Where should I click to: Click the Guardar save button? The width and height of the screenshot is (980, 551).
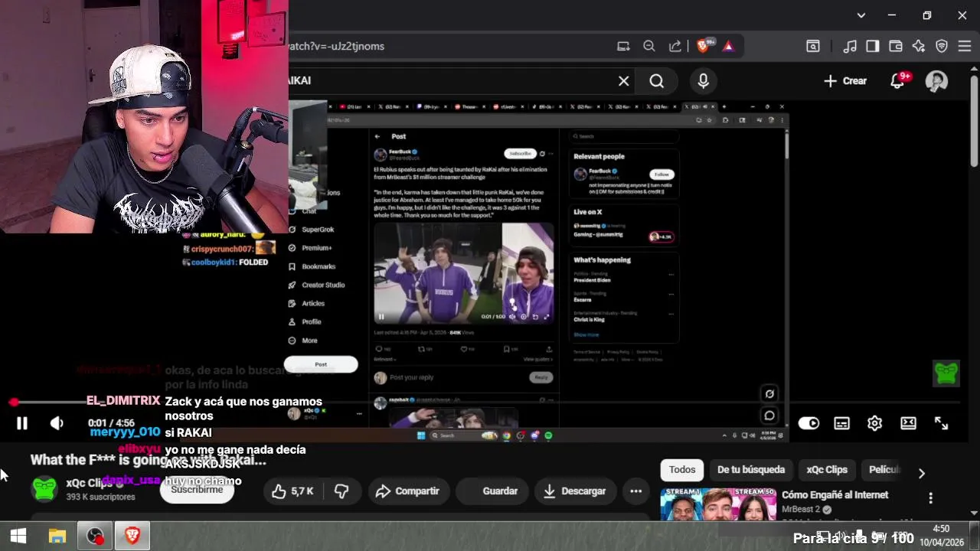[492, 491]
